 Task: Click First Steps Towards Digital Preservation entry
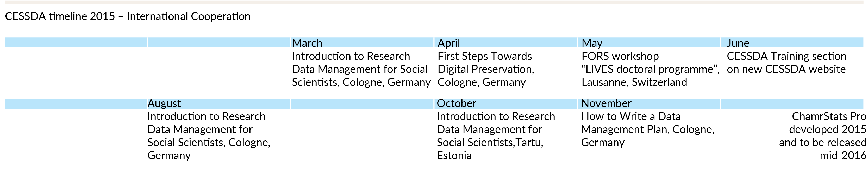485,69
